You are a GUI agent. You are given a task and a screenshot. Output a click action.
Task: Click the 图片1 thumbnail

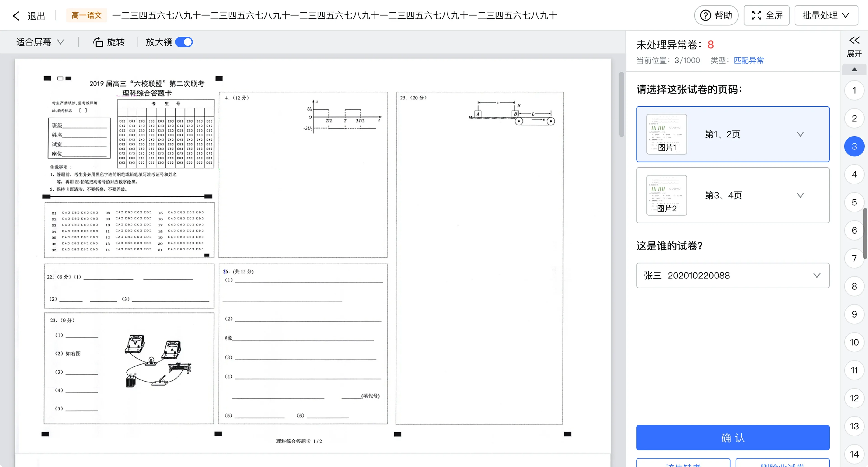point(667,134)
